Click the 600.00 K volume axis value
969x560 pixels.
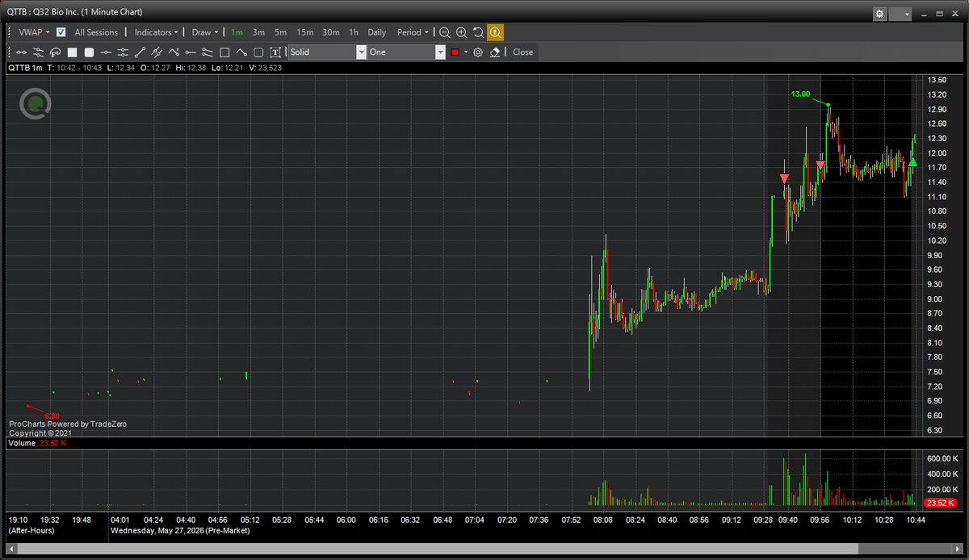pyautogui.click(x=943, y=458)
